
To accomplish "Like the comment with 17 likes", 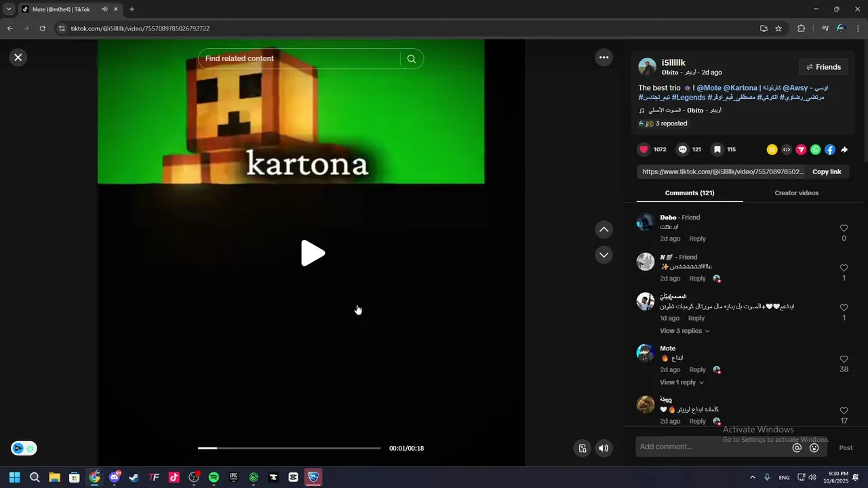I will click(x=844, y=411).
